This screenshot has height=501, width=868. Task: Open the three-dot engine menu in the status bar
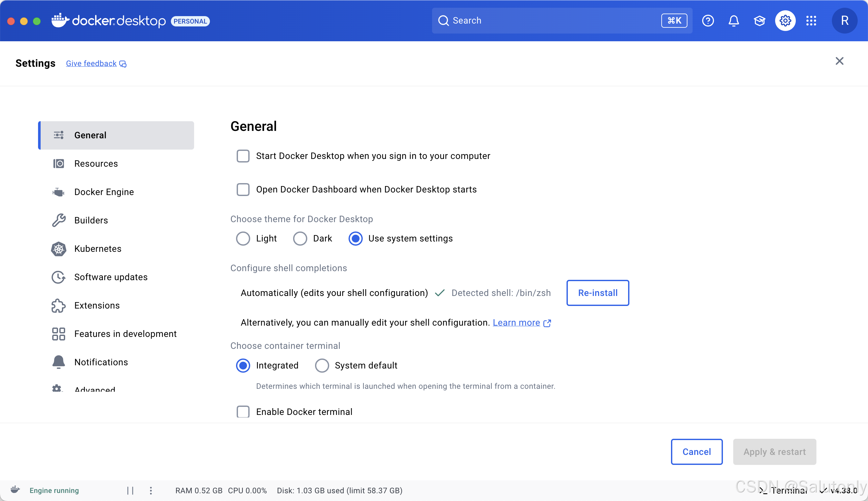click(x=151, y=490)
